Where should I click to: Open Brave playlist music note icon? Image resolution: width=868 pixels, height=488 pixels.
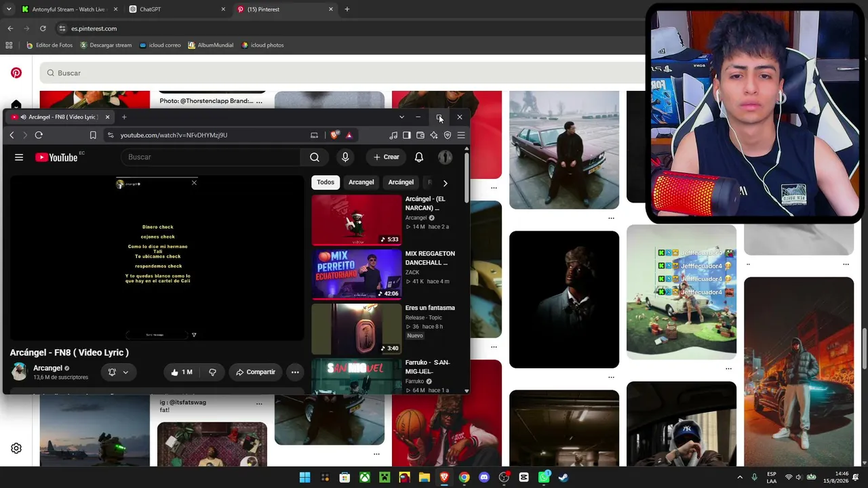click(393, 135)
